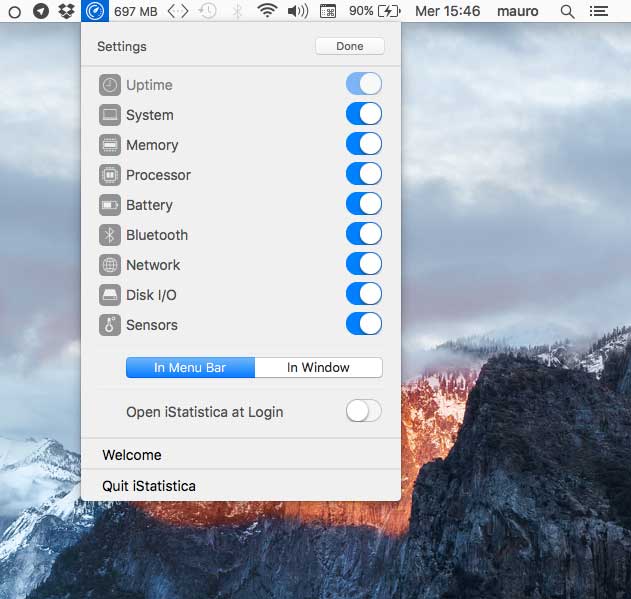Click the Sensors label text

[152, 325]
